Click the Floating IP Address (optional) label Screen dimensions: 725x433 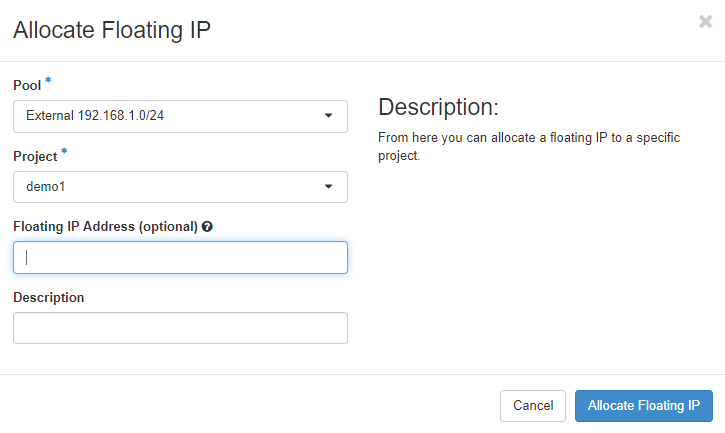point(105,227)
